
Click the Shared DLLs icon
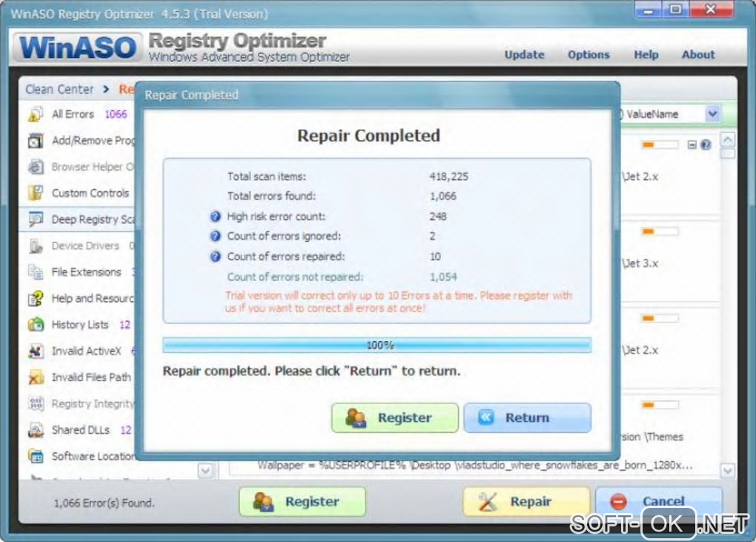[36, 429]
